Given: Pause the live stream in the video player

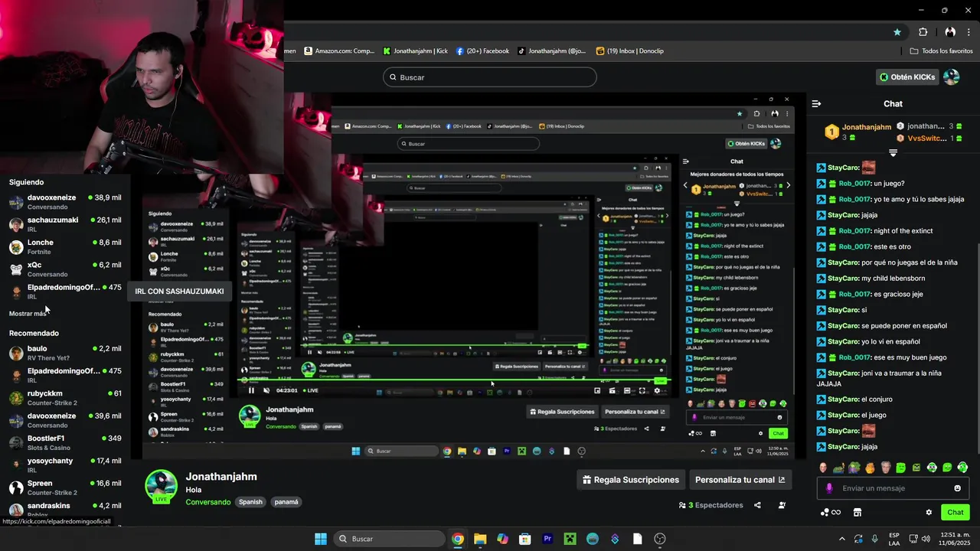Looking at the screenshot, I should [x=251, y=390].
